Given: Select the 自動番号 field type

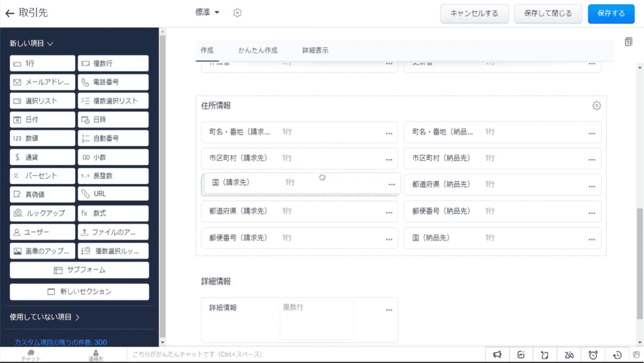Looking at the screenshot, I should click(x=113, y=138).
